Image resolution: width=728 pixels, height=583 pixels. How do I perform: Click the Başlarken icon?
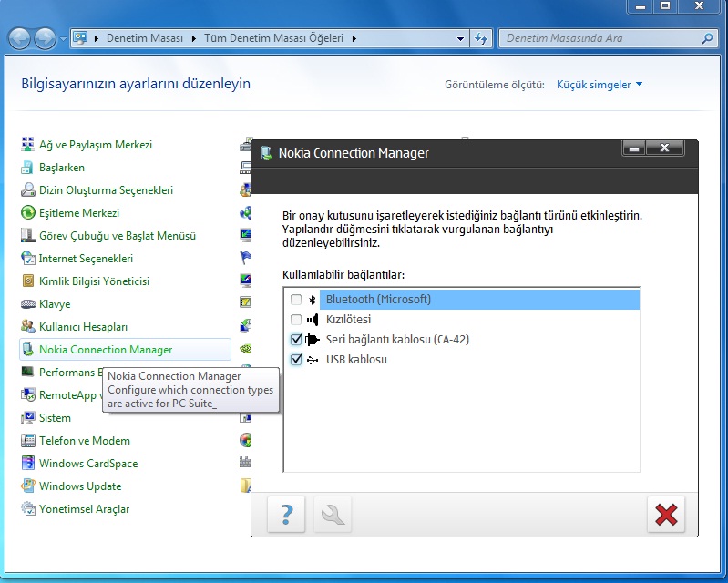tap(28, 167)
